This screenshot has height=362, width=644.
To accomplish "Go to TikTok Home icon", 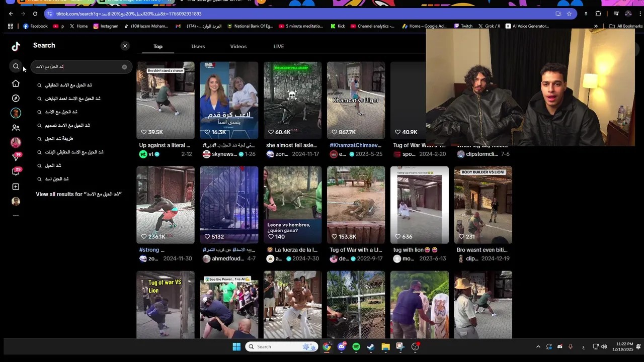I will tap(16, 83).
